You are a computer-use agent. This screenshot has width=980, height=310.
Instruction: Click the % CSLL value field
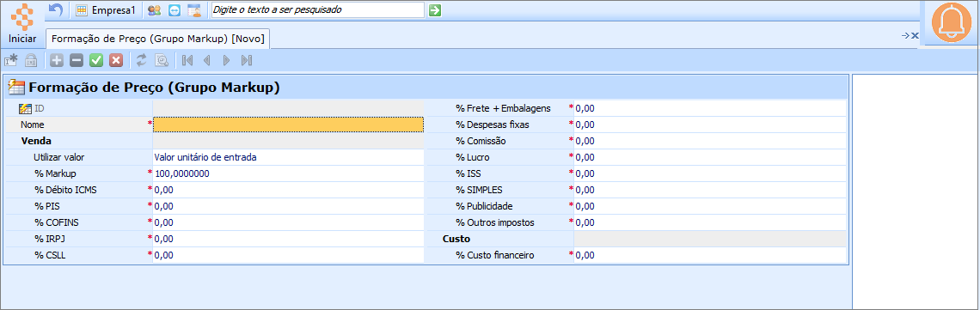289,254
